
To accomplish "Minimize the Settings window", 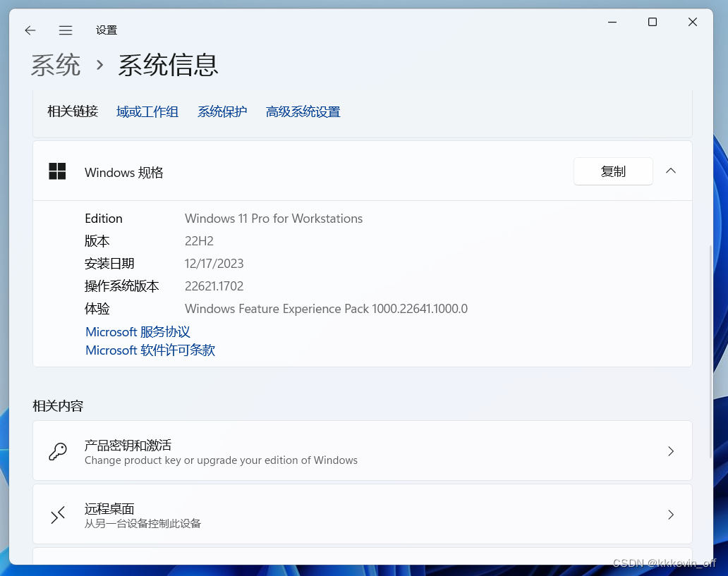I will (x=612, y=22).
